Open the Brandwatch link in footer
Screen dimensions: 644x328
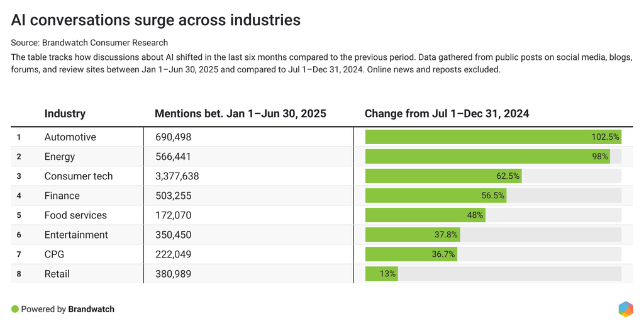[x=91, y=309]
